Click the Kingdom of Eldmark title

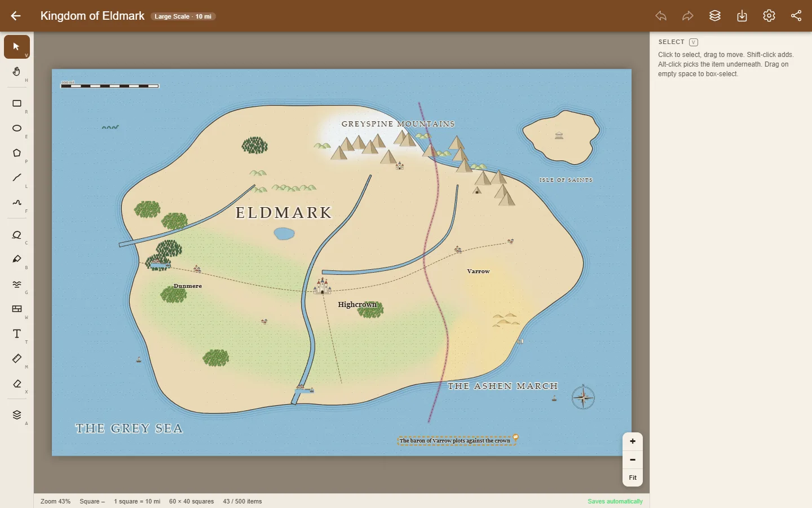[92, 16]
